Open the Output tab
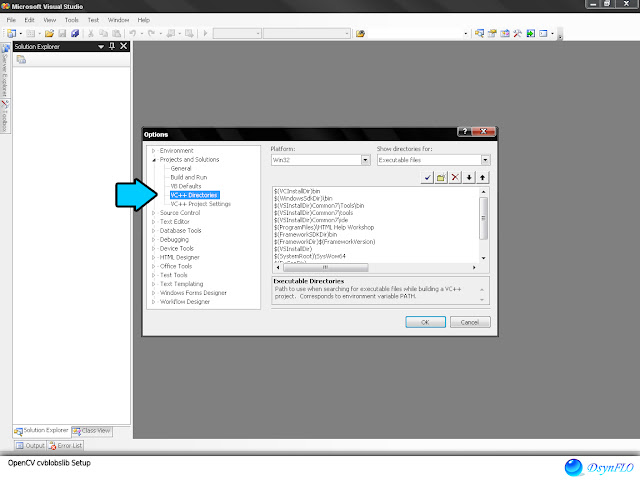Viewport: 640px width, 480px height. coord(30,445)
